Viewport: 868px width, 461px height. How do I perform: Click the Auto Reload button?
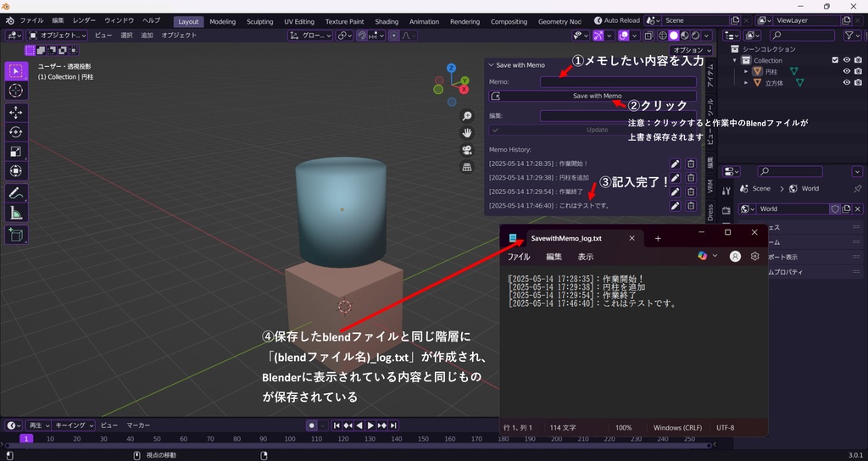click(x=617, y=20)
